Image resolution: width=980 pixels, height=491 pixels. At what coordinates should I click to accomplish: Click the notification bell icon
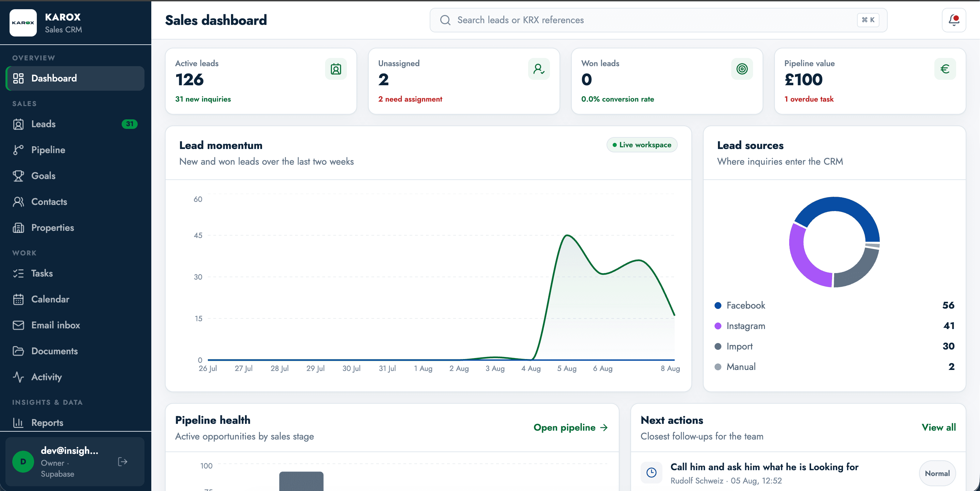pyautogui.click(x=954, y=20)
